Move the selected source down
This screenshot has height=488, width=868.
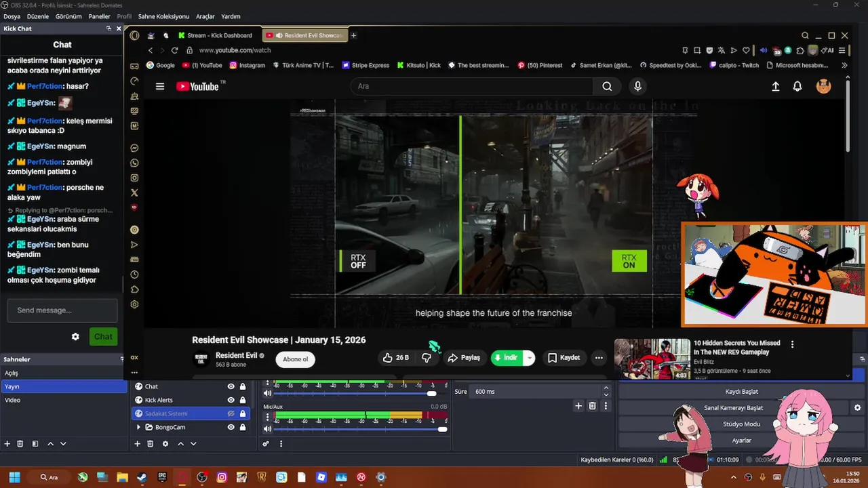(193, 444)
